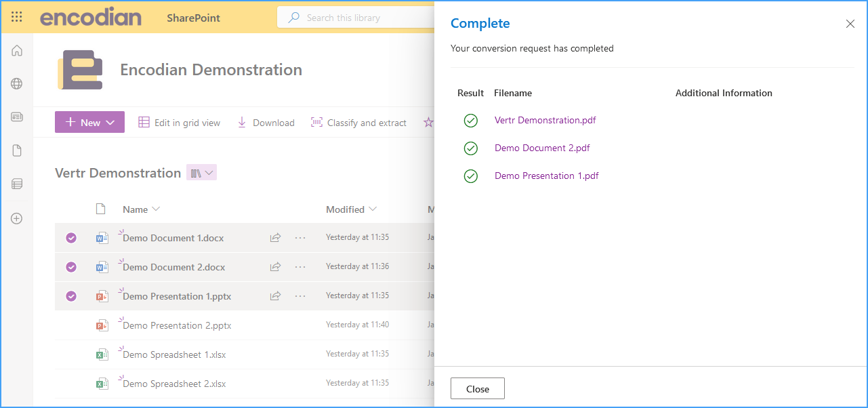Open My lists icon in left rail
The image size is (868, 408).
point(17,184)
